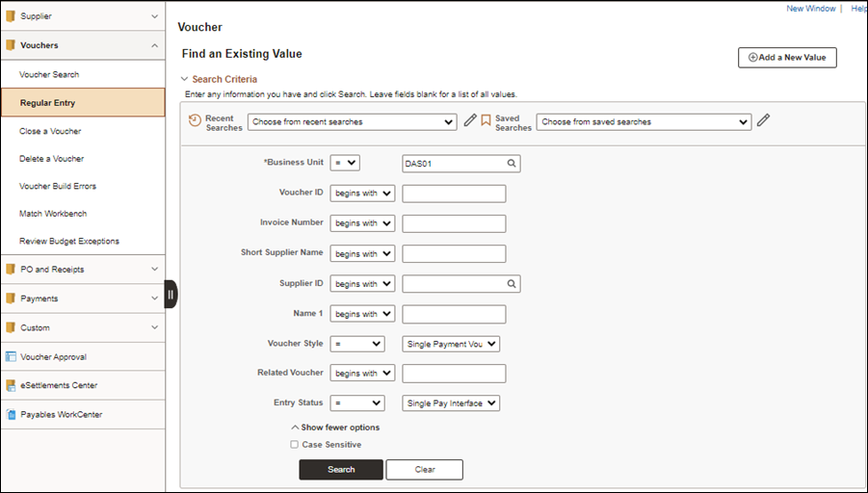The width and height of the screenshot is (868, 493).
Task: Click the Search button
Action: coord(341,470)
